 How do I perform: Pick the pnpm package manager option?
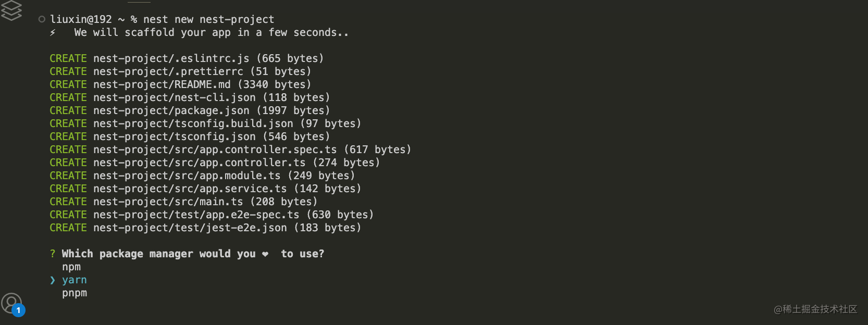click(x=75, y=293)
